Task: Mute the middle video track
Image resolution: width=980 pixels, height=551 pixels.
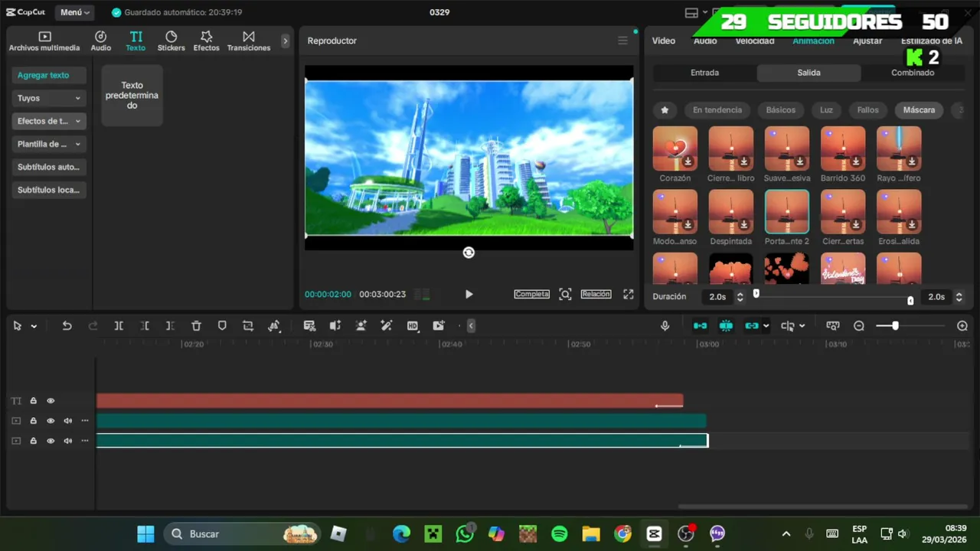Action: click(x=67, y=421)
